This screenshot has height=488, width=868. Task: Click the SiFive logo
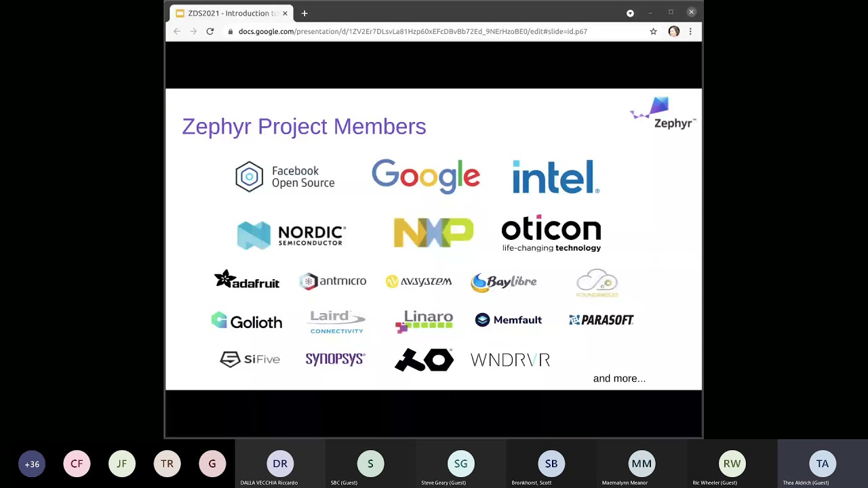click(x=250, y=359)
